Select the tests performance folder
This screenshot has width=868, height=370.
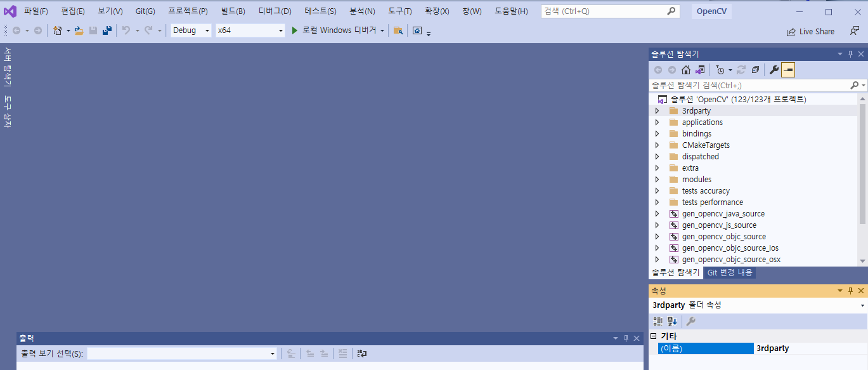click(712, 202)
